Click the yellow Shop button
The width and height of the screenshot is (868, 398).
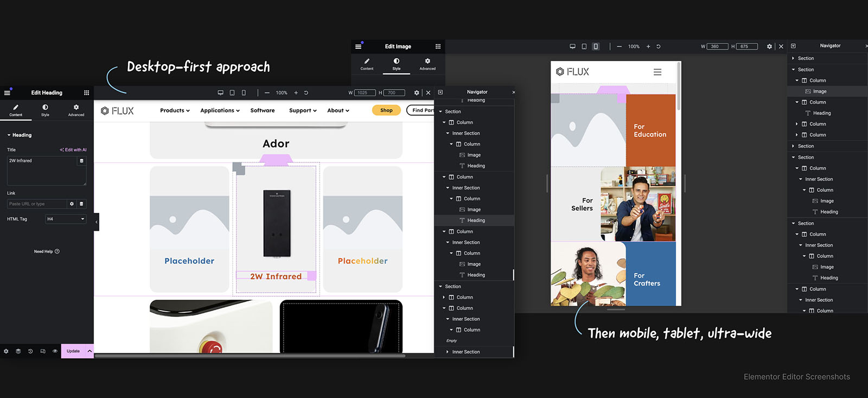click(x=386, y=111)
